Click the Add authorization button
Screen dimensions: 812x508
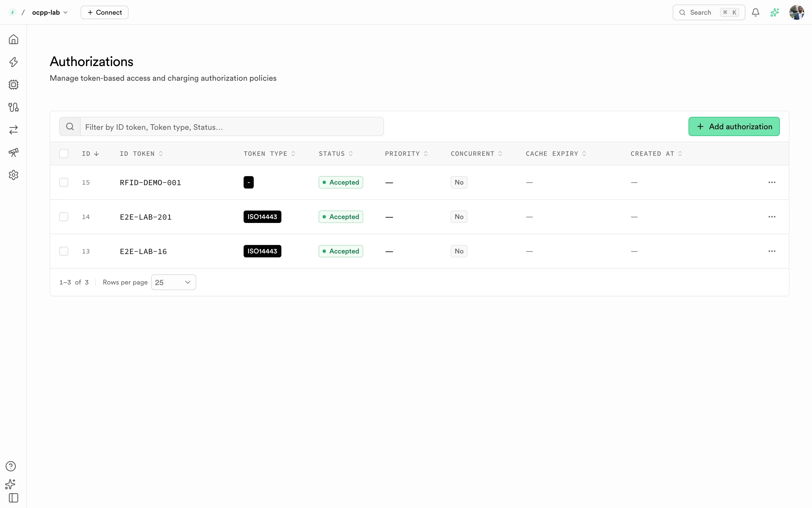(734, 127)
